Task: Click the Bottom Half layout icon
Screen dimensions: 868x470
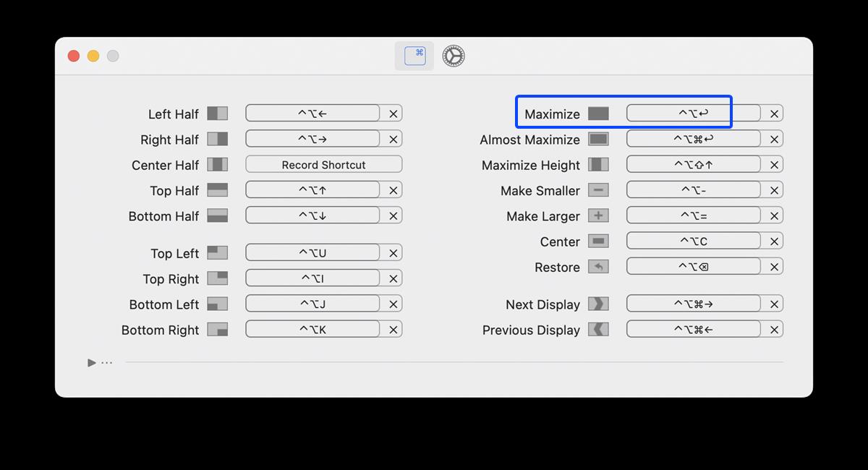Action: [218, 215]
